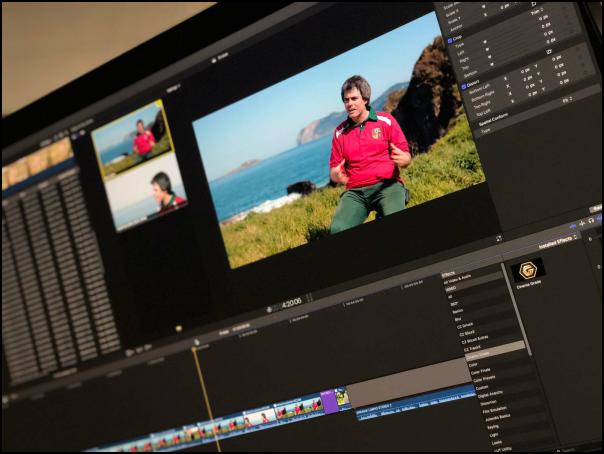Select the Digital Anarchy effects category

490,394
